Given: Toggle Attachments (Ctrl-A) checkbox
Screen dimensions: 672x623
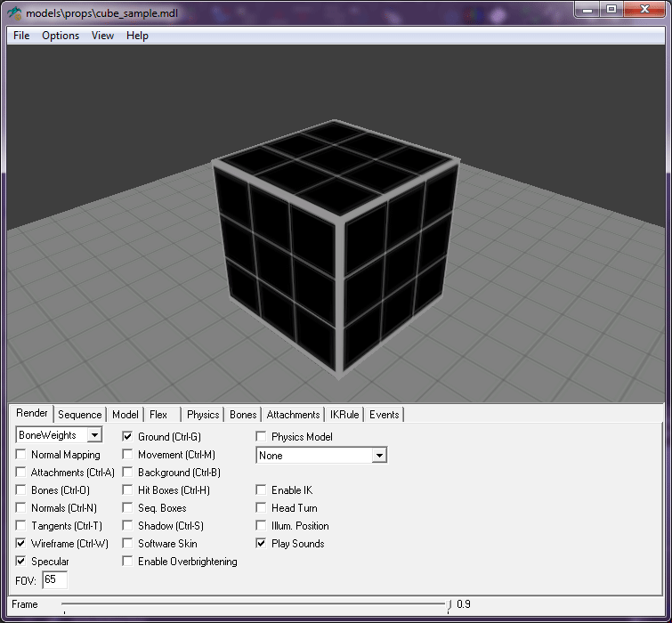Looking at the screenshot, I should [x=20, y=473].
